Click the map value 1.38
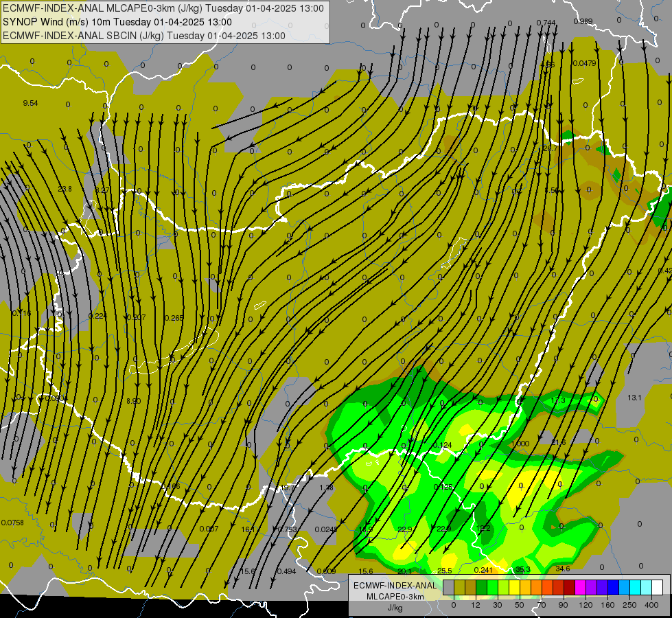 [327, 488]
